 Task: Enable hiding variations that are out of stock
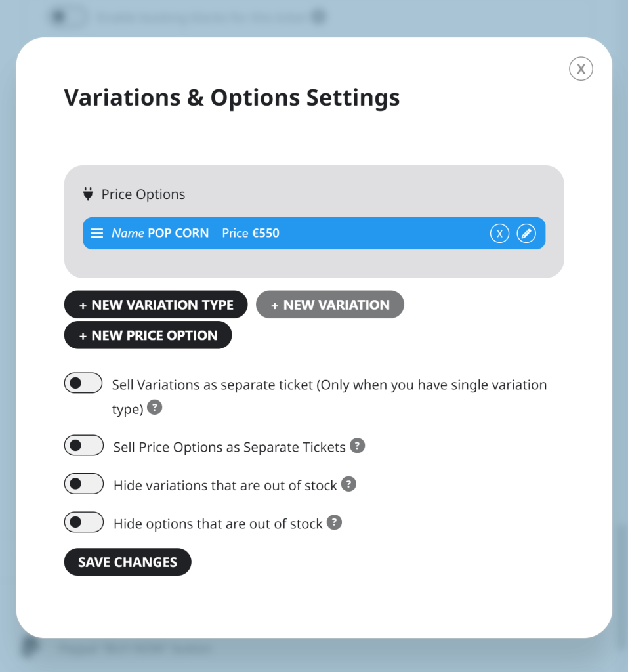(83, 484)
